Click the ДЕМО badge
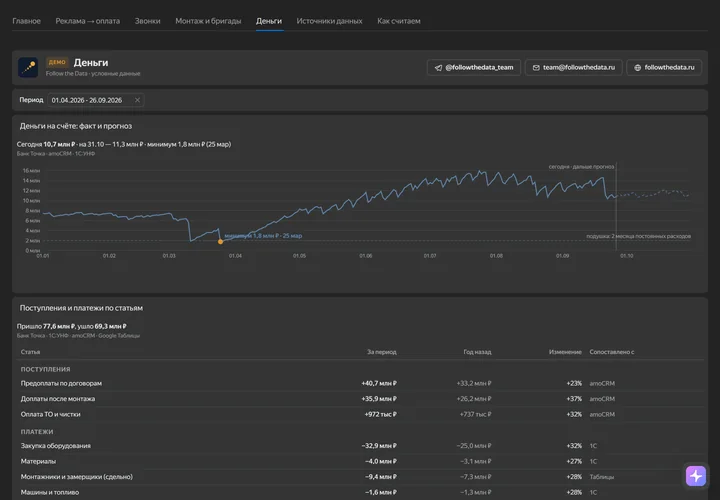 (x=57, y=62)
